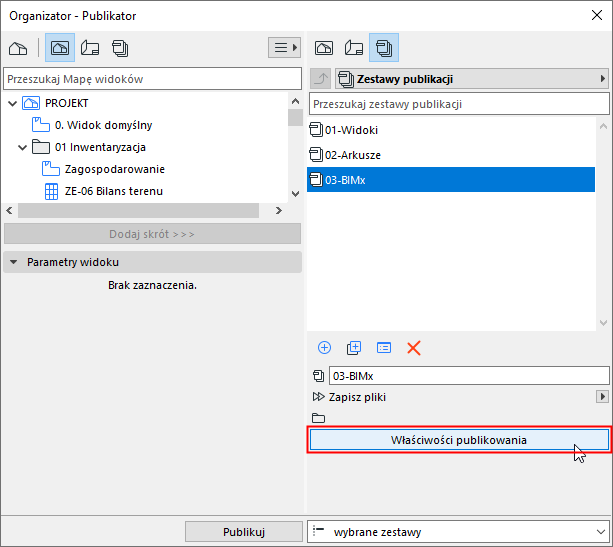This screenshot has height=547, width=613.
Task: Click the output folder icon
Action: [x=319, y=418]
